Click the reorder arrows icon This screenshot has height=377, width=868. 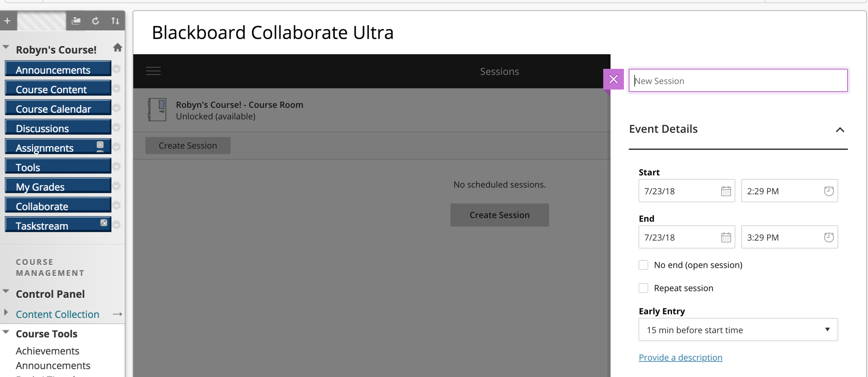115,21
